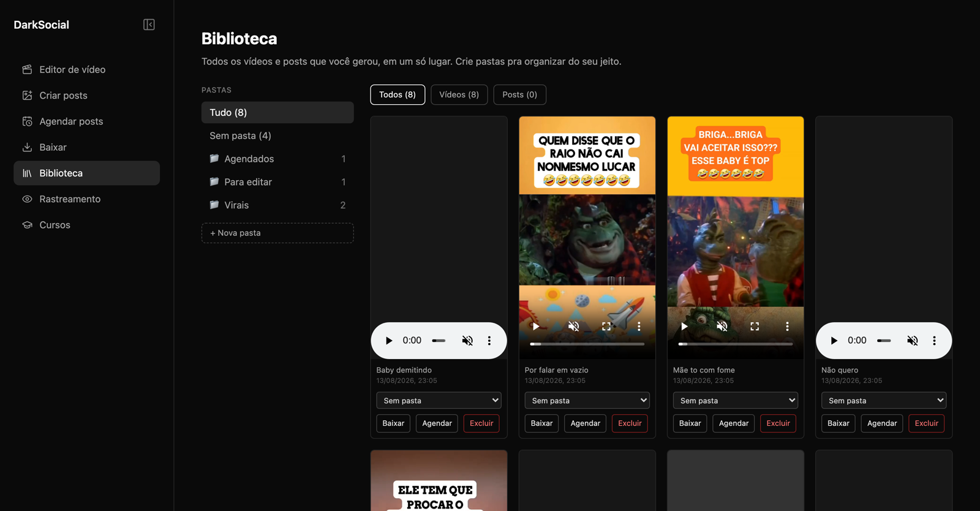Click Excluir for Baby demitindo
The height and width of the screenshot is (511, 980).
(481, 423)
